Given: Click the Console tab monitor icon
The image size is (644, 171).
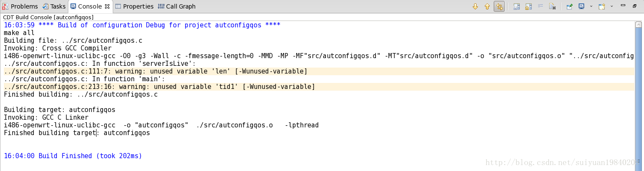Looking at the screenshot, I should point(73,6).
